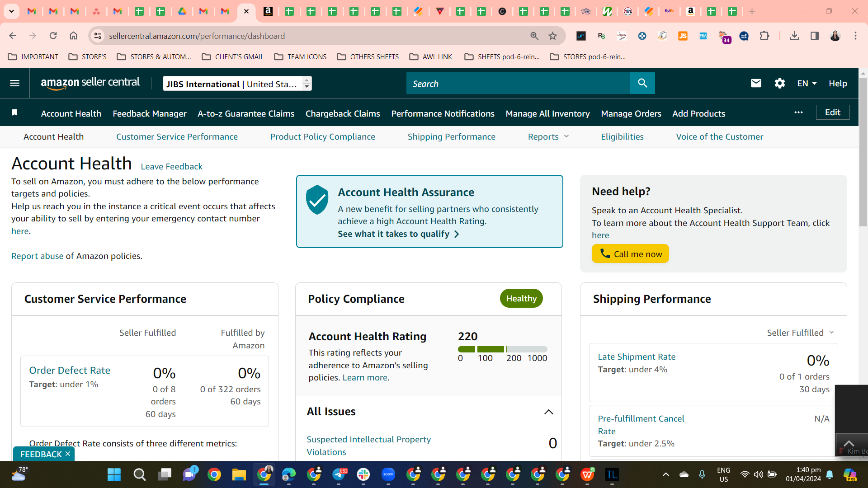Switch to Shipping Performance tab
Viewport: 868px width, 488px height.
coord(451,136)
